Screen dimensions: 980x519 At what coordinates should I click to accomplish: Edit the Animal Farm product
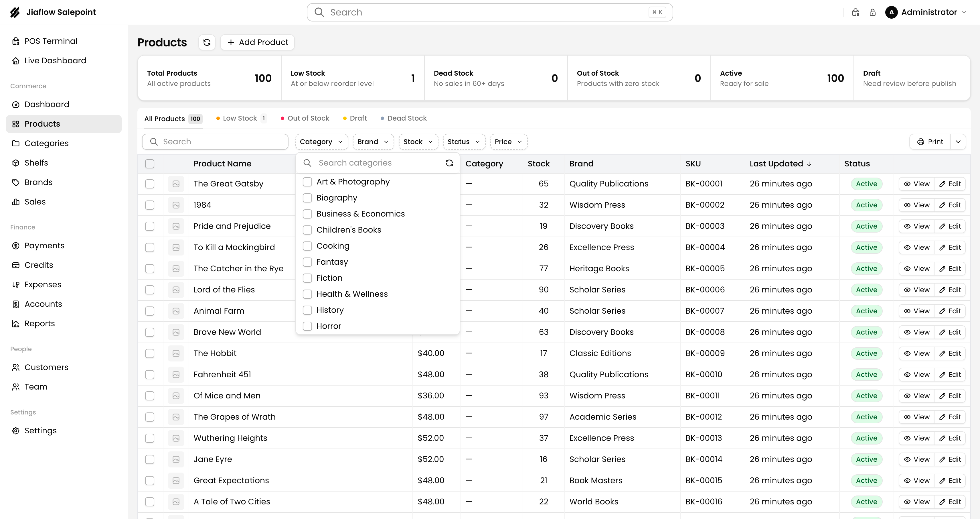point(950,311)
